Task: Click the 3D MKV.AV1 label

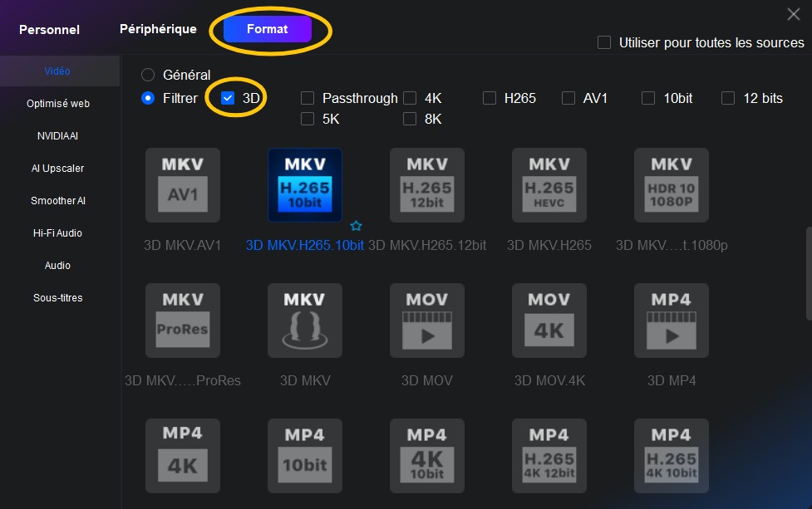Action: pyautogui.click(x=182, y=245)
